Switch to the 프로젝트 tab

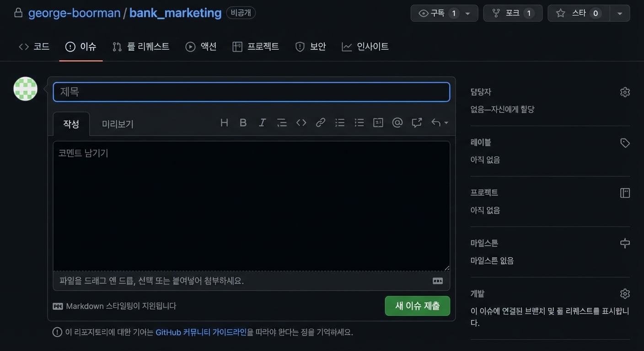256,46
